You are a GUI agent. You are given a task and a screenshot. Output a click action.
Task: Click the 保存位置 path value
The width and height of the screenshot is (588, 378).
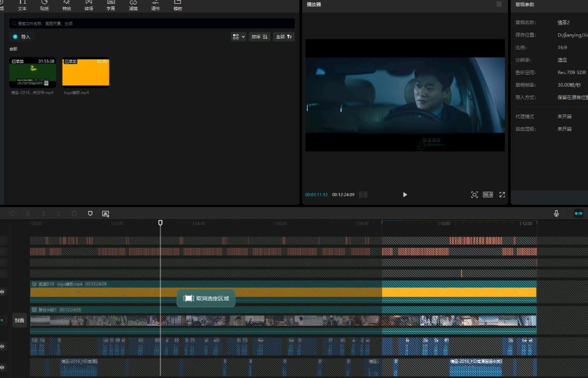[573, 35]
